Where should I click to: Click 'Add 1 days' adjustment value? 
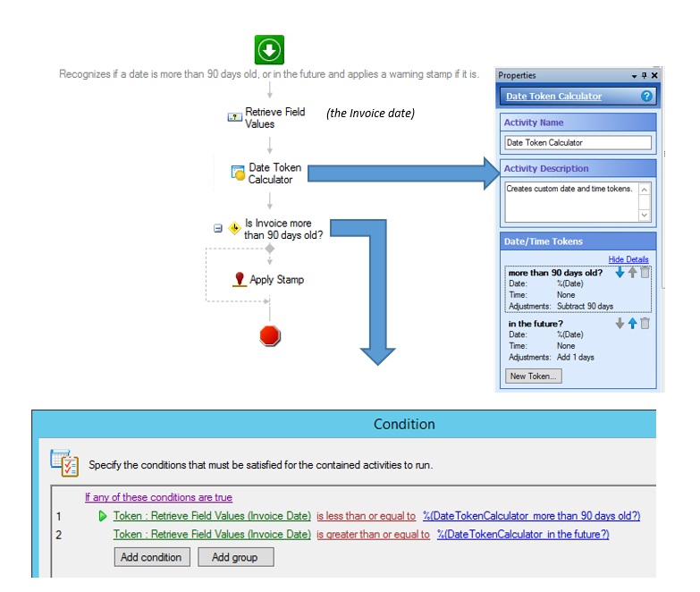tap(576, 357)
